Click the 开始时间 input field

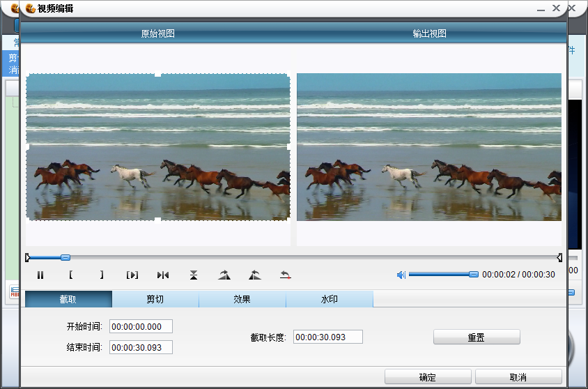pos(141,327)
